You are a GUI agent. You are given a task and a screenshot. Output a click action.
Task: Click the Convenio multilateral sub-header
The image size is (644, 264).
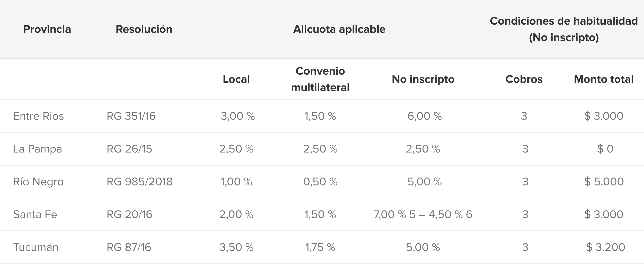320,79
